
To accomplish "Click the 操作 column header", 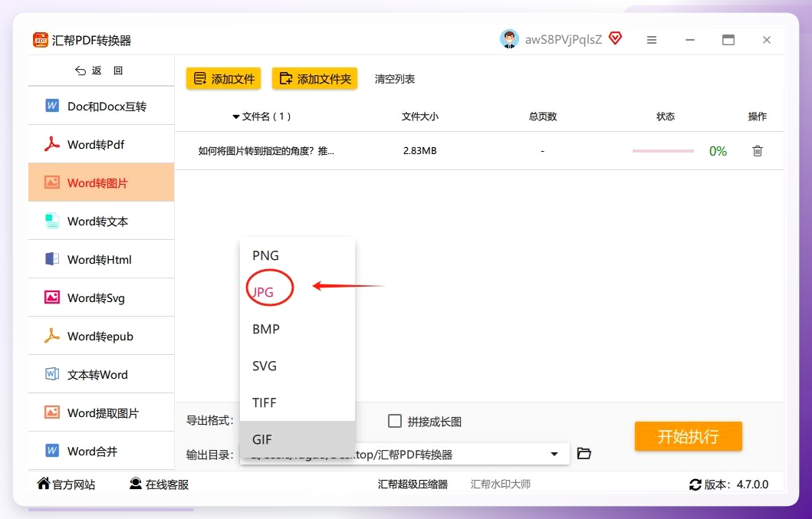I will pos(757,117).
